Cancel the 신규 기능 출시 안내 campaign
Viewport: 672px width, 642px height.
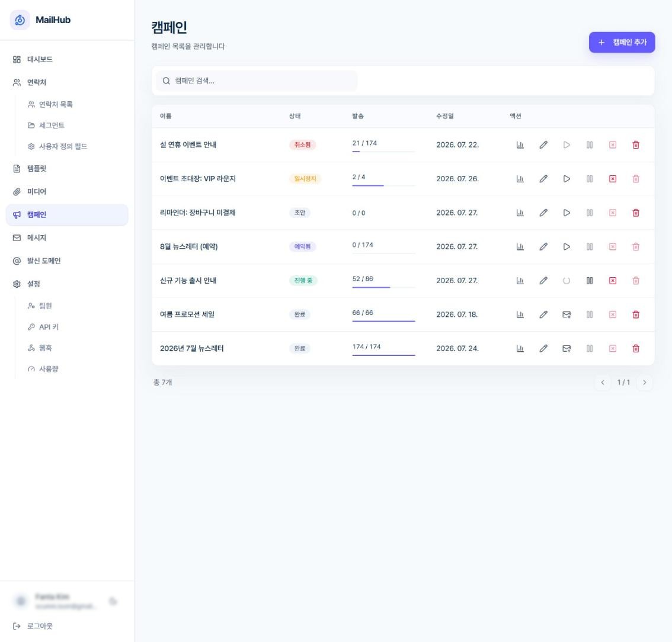coord(612,281)
